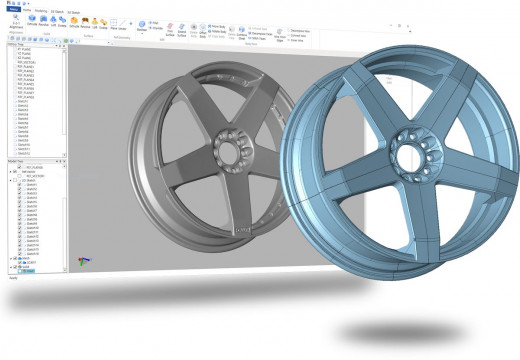Create a reference Plane

pos(114,25)
